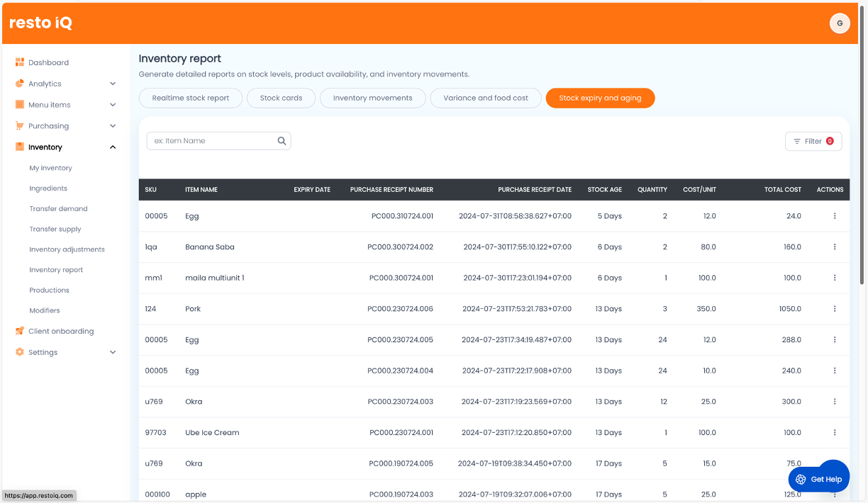Switch to the Stock cards tab
Screen dimensions: 868x503
(x=281, y=98)
